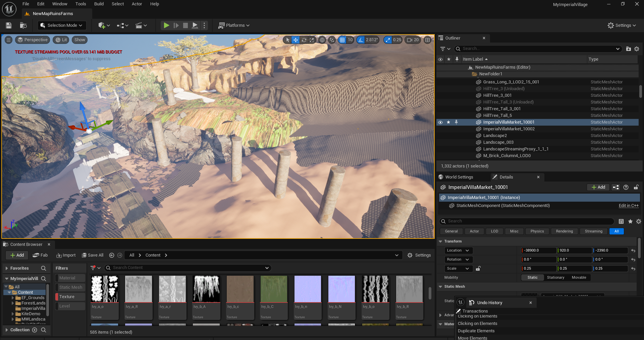Click the Save current level icon

pyautogui.click(x=9, y=25)
